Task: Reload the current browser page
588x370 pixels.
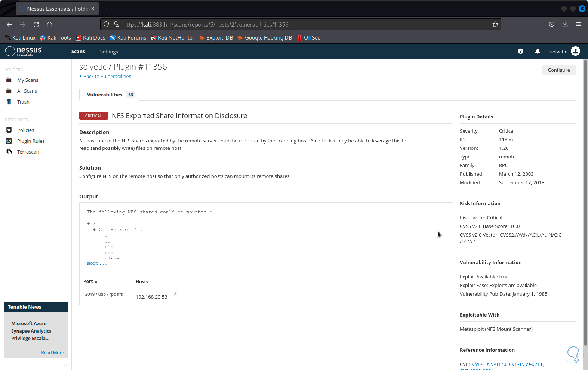Action: [36, 24]
